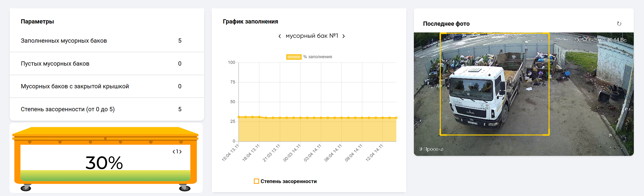Toggle the Степень засоренности checkbox
Image resolution: width=644 pixels, height=196 pixels.
click(256, 181)
